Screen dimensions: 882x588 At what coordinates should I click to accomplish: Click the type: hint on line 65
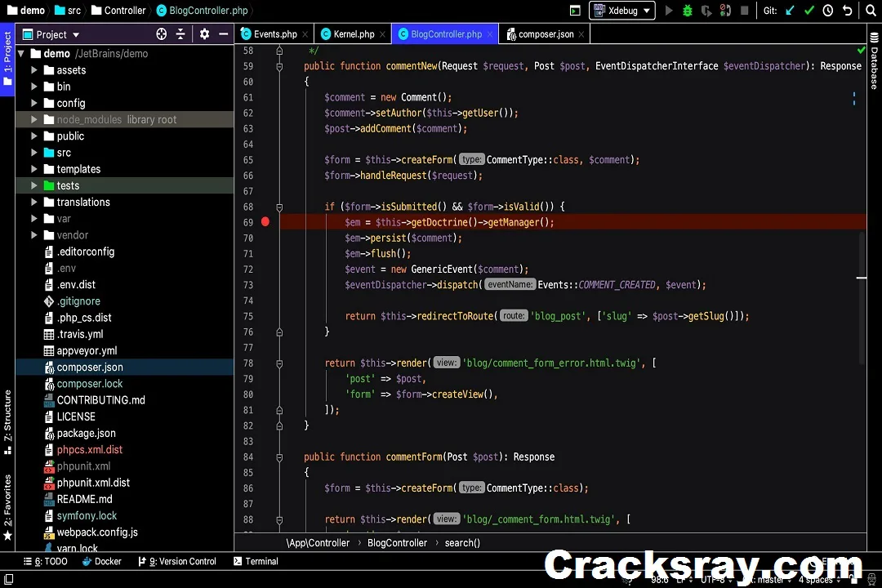471,159
